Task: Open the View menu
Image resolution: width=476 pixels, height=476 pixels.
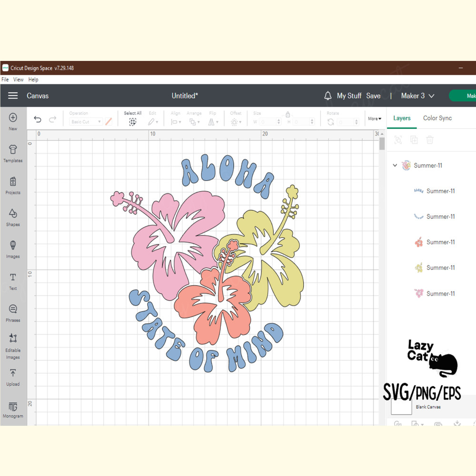Action: tap(18, 79)
